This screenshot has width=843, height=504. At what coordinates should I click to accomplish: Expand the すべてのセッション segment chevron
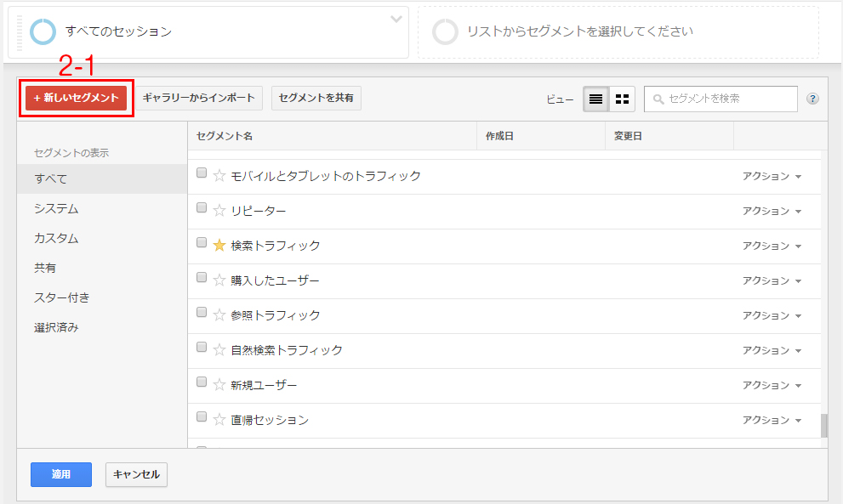[x=396, y=20]
